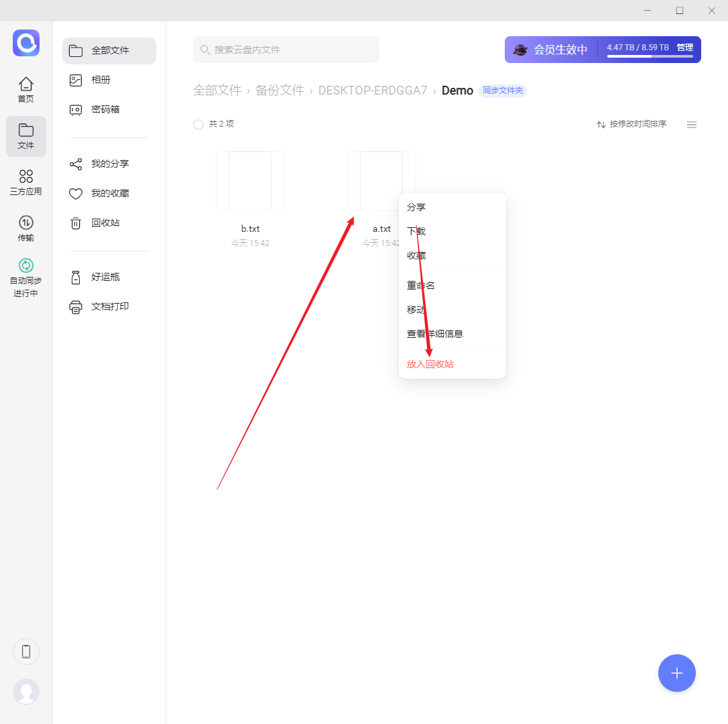Open the 按修改时间排序 sort dropdown
Screen dimensions: 728x724
tap(631, 124)
